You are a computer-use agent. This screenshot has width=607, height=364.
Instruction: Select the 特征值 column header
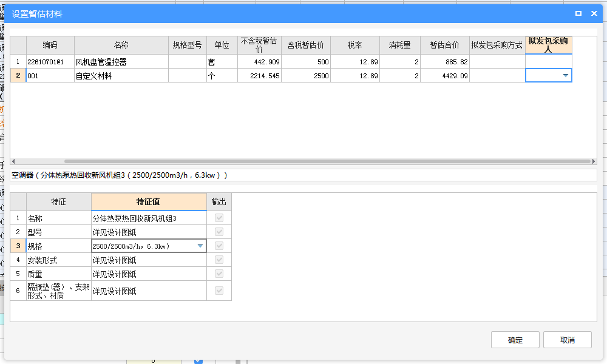point(148,201)
